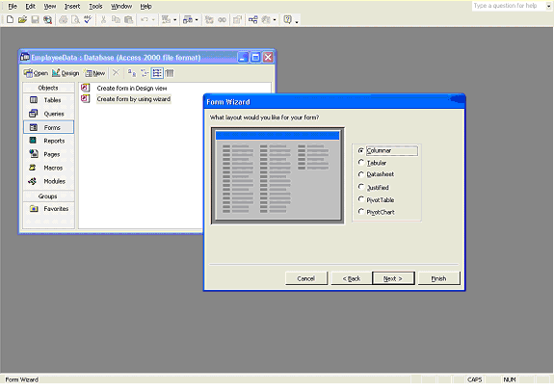
Task: Click the Save disk toolbar icon
Action: tap(35, 20)
